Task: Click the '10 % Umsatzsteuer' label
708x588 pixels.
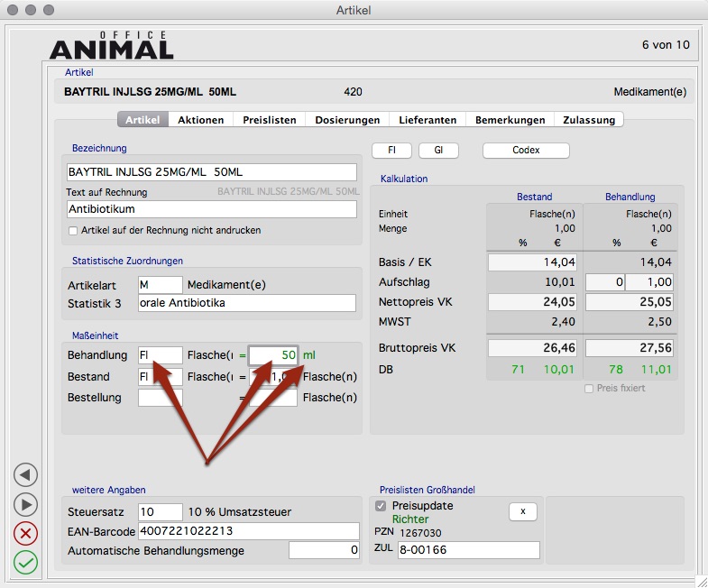Action: (x=240, y=512)
